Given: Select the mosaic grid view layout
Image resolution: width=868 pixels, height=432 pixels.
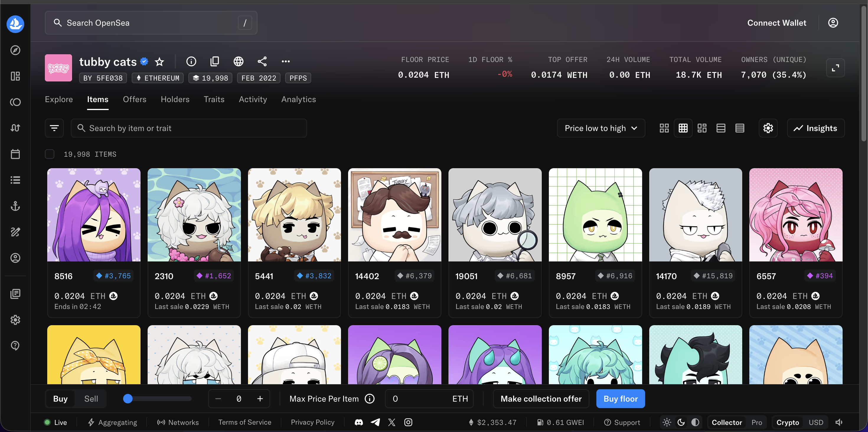Looking at the screenshot, I should click(702, 128).
